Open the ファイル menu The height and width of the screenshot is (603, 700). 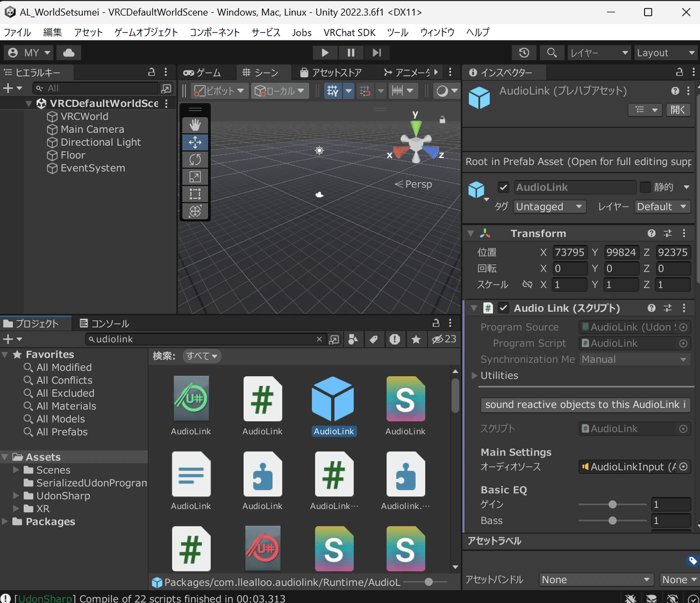click(17, 33)
